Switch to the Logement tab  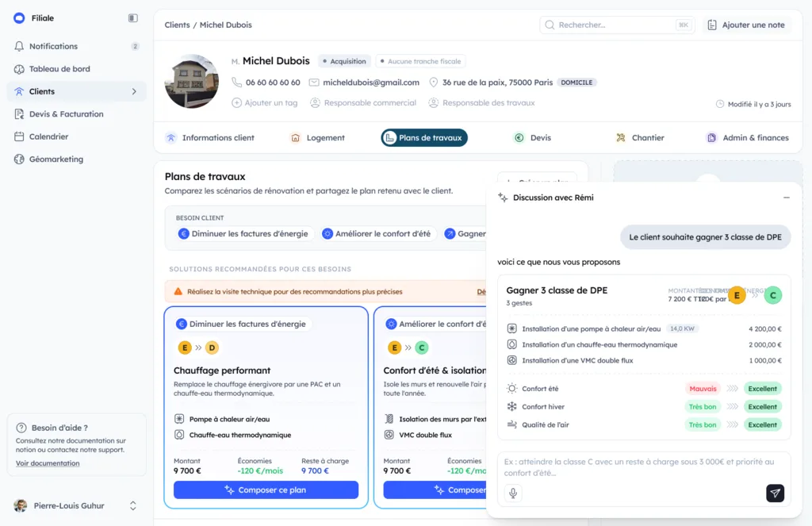point(317,138)
